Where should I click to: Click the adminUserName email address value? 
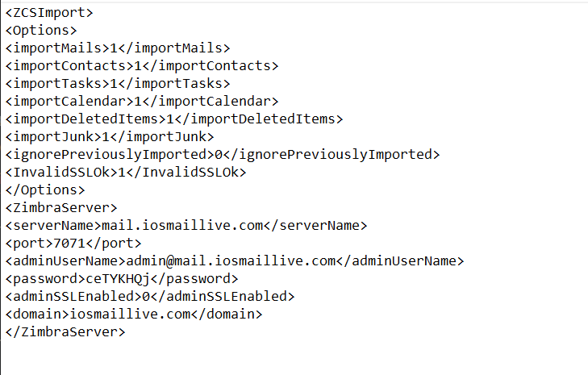coord(242,261)
